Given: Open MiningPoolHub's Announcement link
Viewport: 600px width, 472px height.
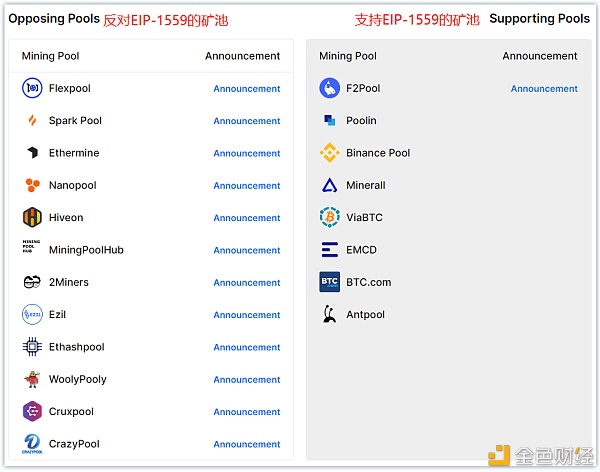Looking at the screenshot, I should 247,250.
